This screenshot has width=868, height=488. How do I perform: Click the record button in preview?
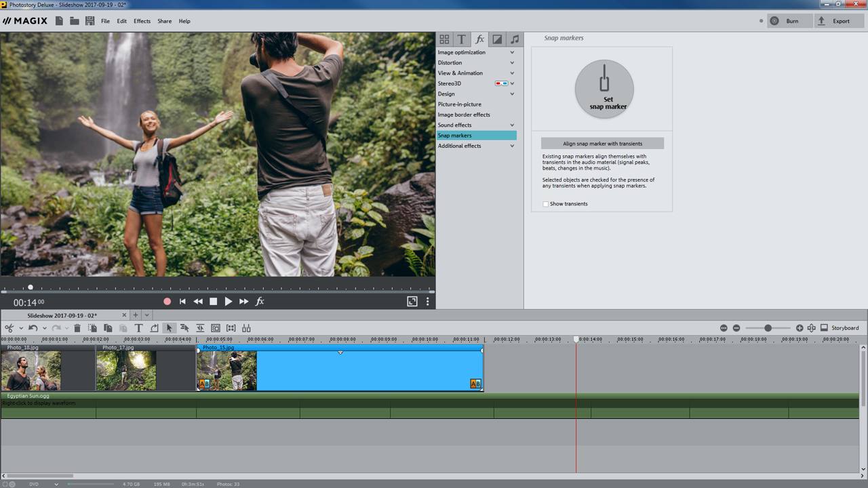(167, 302)
